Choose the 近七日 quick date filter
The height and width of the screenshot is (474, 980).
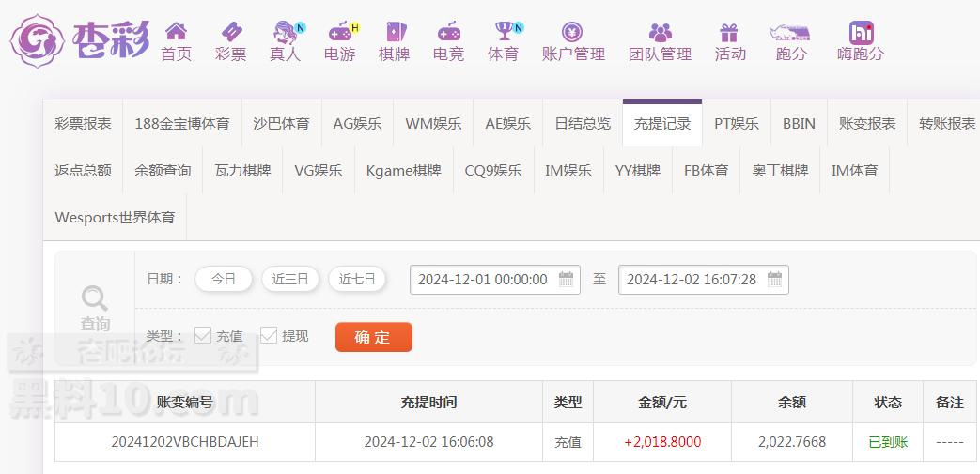[x=357, y=279]
